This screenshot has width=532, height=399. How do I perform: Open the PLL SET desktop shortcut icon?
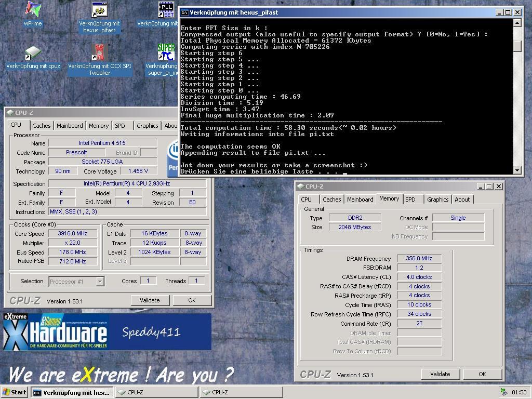point(166,9)
